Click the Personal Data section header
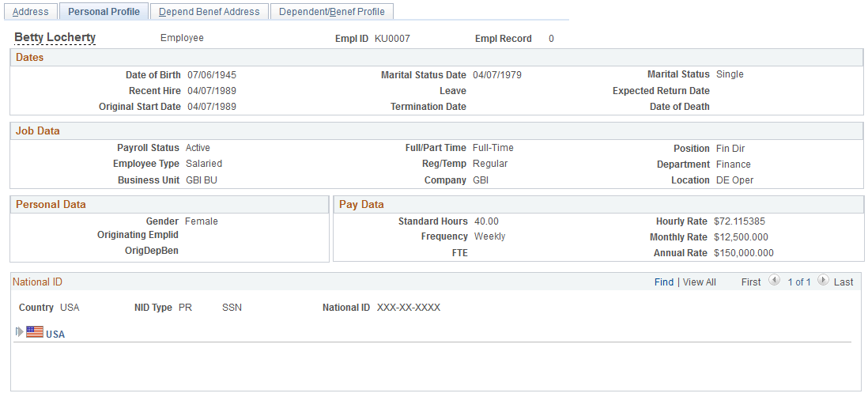Viewport: 868px width, 397px height. tap(169, 204)
